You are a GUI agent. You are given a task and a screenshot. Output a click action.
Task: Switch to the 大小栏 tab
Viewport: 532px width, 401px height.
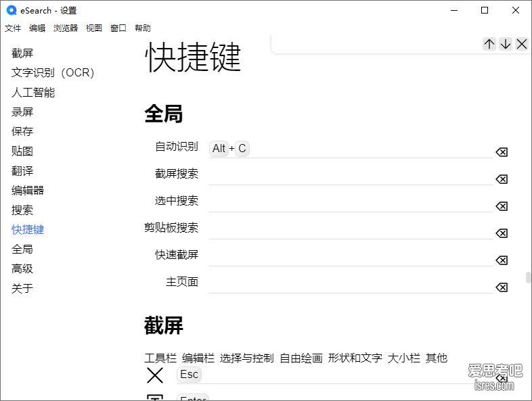pyautogui.click(x=404, y=358)
